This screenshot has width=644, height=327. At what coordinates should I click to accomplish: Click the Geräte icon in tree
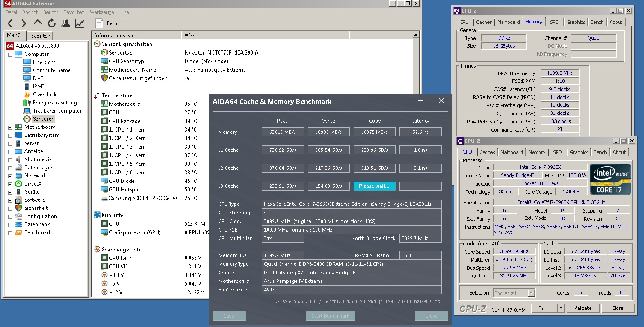[x=18, y=192]
